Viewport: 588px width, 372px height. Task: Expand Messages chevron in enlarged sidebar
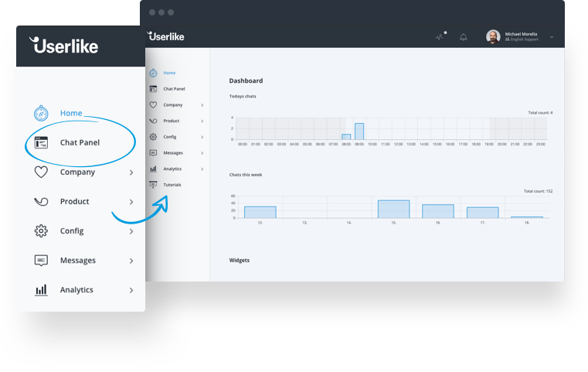(x=131, y=261)
